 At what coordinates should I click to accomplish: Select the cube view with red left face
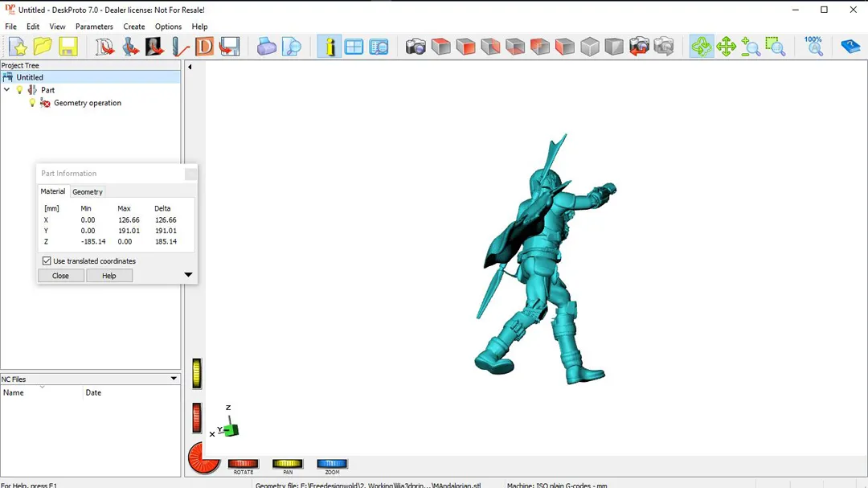565,47
